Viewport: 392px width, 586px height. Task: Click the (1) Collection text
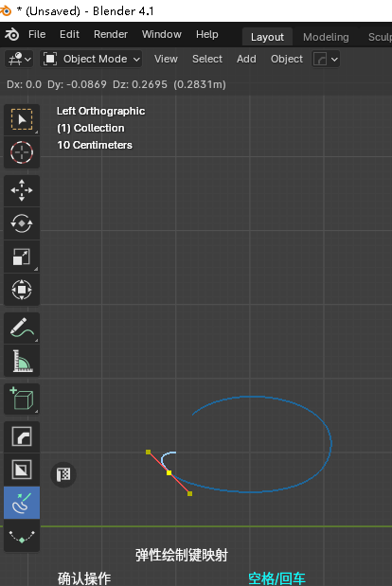(91, 128)
